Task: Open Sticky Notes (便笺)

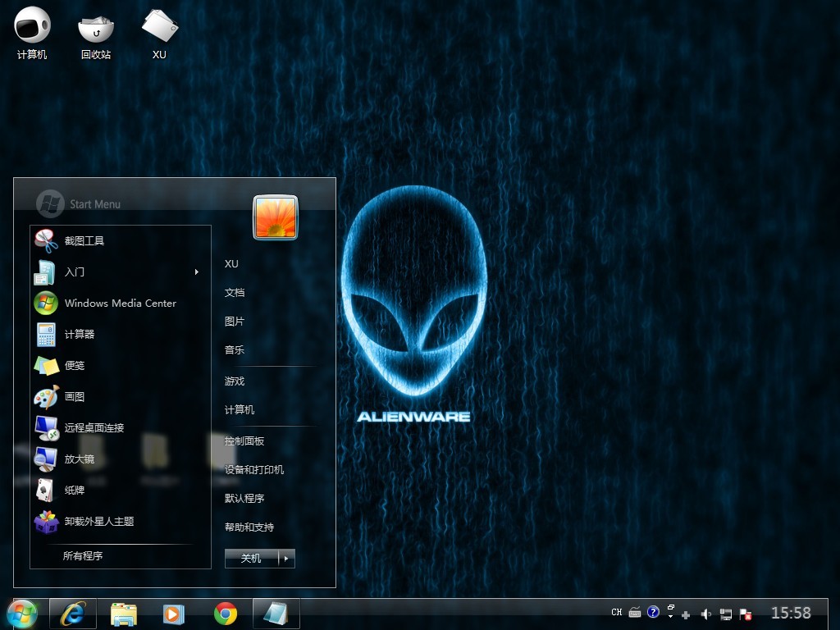Action: 75,365
